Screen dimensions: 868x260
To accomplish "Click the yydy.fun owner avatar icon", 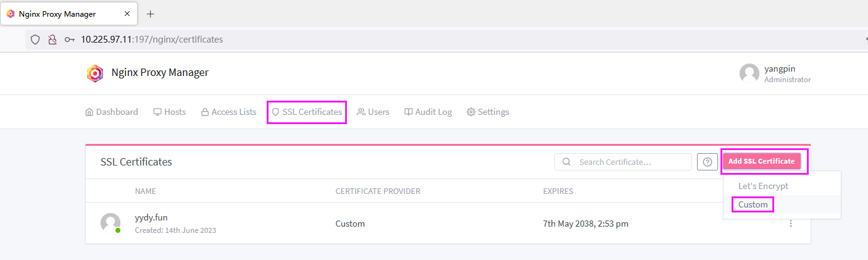I will click(x=111, y=223).
